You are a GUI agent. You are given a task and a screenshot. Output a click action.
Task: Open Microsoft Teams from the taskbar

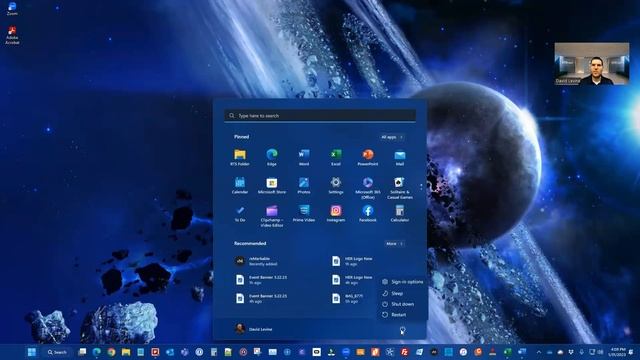[184, 352]
